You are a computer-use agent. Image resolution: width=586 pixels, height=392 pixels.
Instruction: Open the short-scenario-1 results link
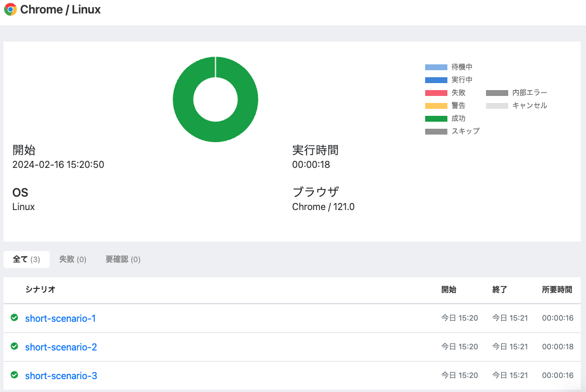[x=60, y=318]
